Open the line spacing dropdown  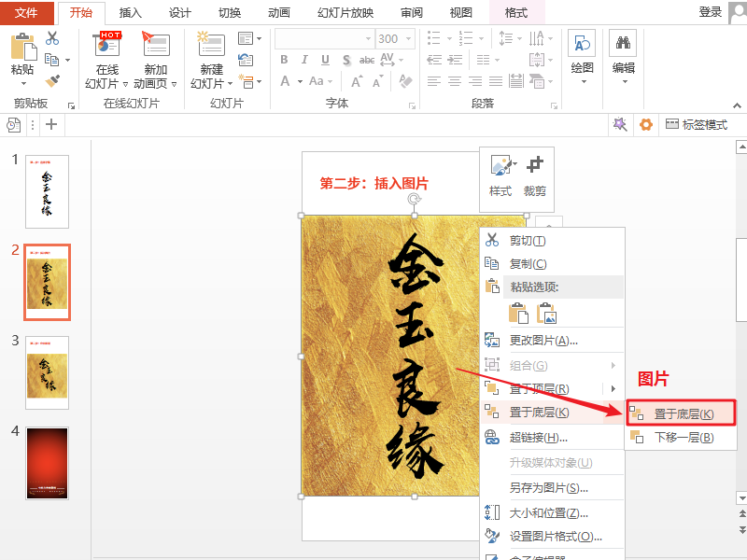point(510,38)
